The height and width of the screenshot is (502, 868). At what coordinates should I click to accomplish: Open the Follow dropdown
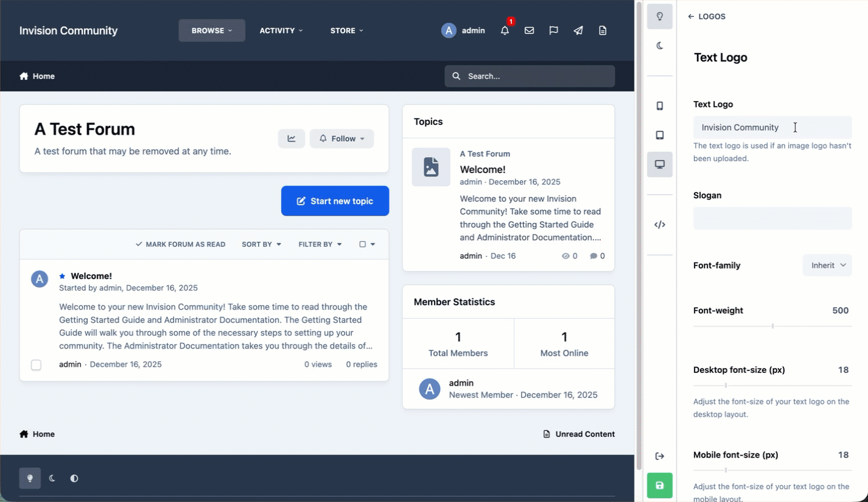342,139
